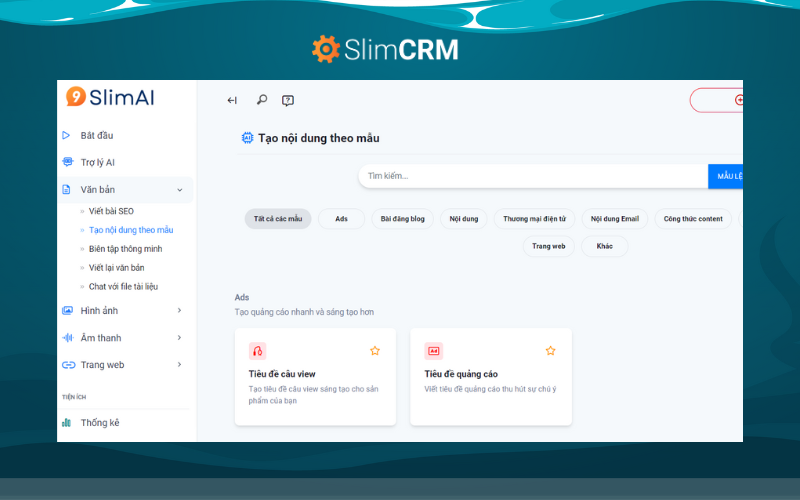This screenshot has width=800, height=500.
Task: Open the search magnifier icon in toolbar
Action: [261, 100]
